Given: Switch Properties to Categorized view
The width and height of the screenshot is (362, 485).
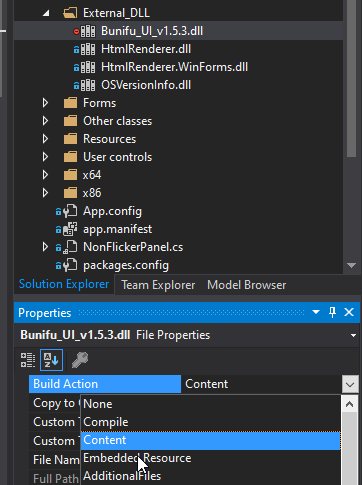Looking at the screenshot, I should 28,360.
